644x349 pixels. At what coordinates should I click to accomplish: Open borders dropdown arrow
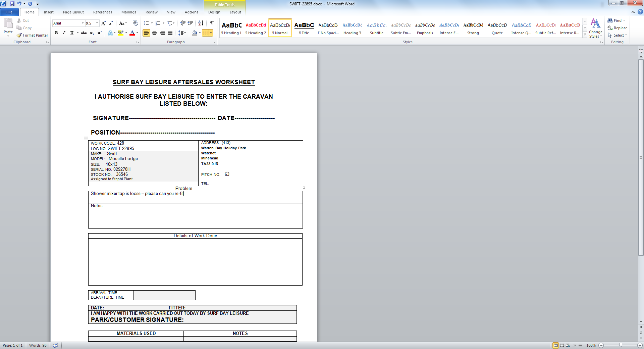coord(211,33)
